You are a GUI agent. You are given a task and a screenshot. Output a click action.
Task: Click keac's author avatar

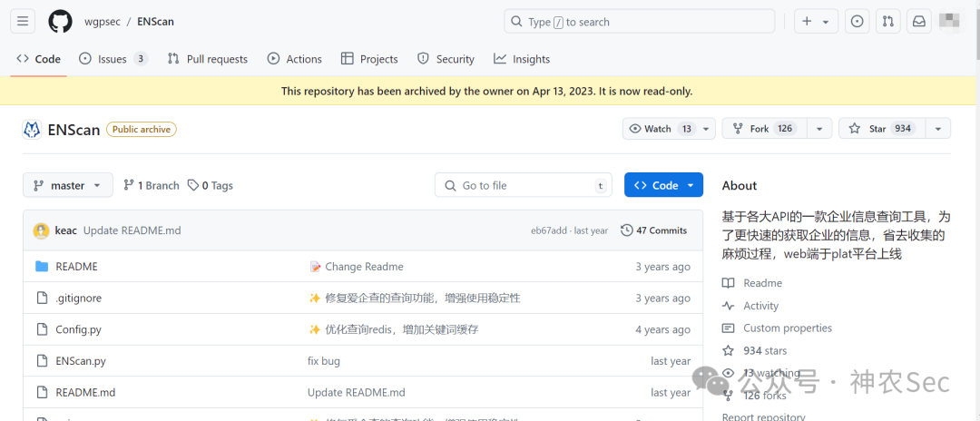pyautogui.click(x=41, y=230)
